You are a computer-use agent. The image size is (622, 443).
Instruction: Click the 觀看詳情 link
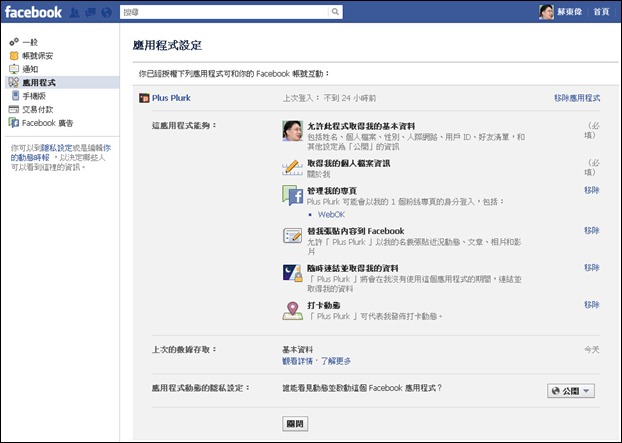pos(299,361)
